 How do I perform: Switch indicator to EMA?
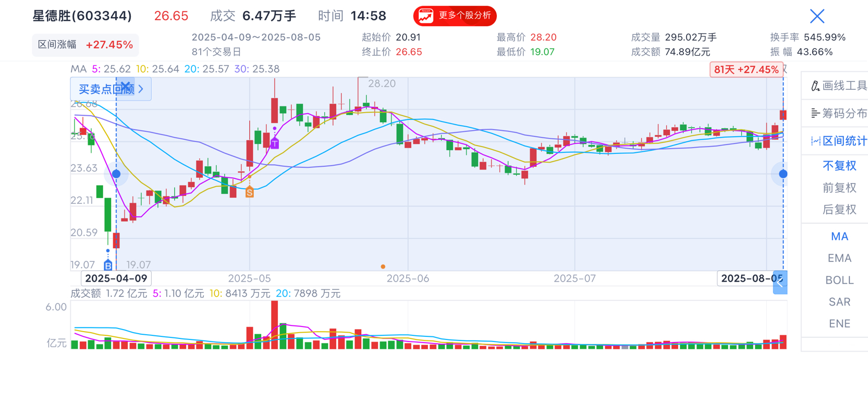coord(839,258)
